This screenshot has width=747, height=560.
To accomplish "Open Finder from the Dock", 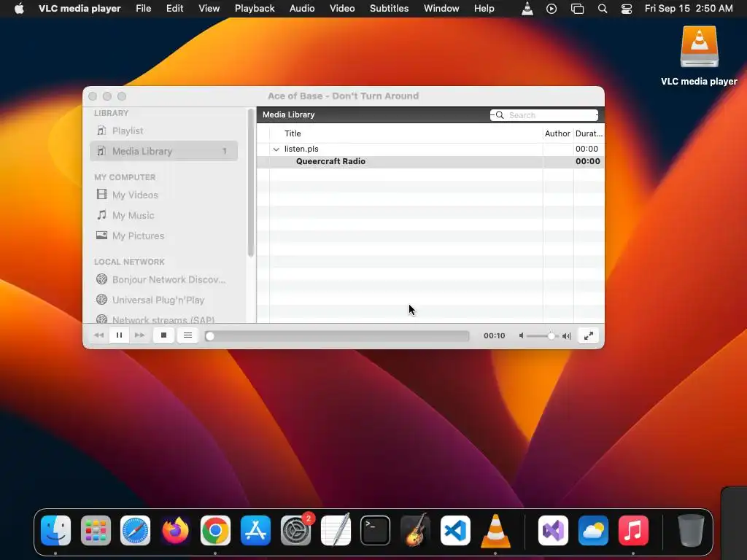I will [x=55, y=530].
